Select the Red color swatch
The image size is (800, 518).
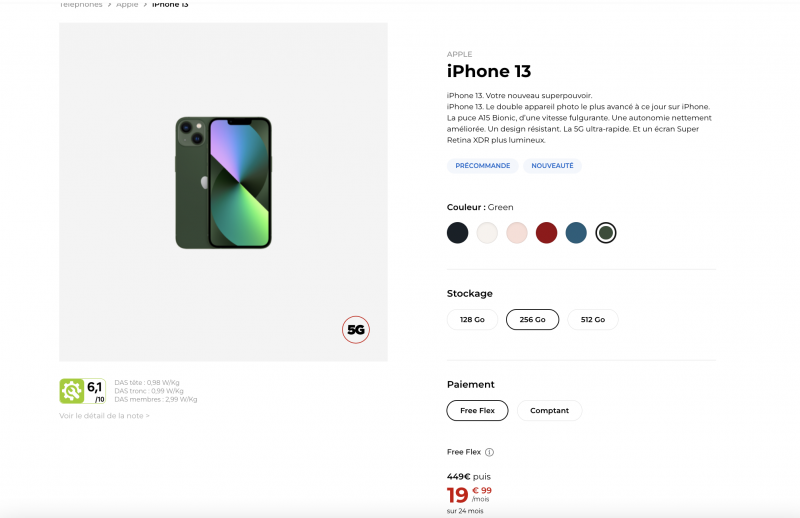(546, 233)
